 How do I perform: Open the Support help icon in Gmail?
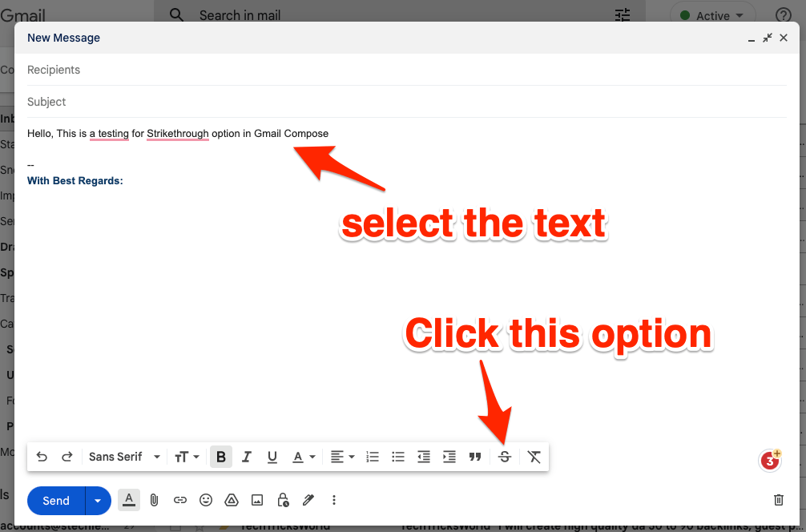(x=784, y=15)
